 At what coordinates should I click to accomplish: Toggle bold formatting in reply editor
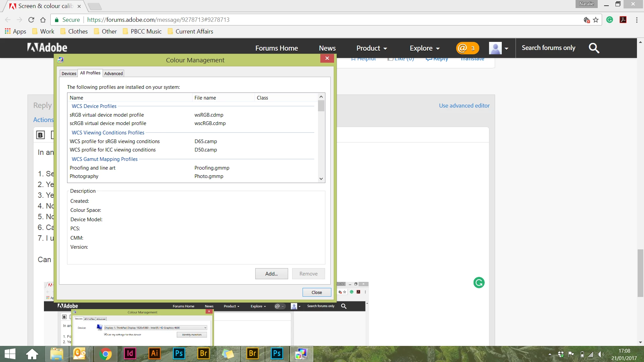(40, 135)
